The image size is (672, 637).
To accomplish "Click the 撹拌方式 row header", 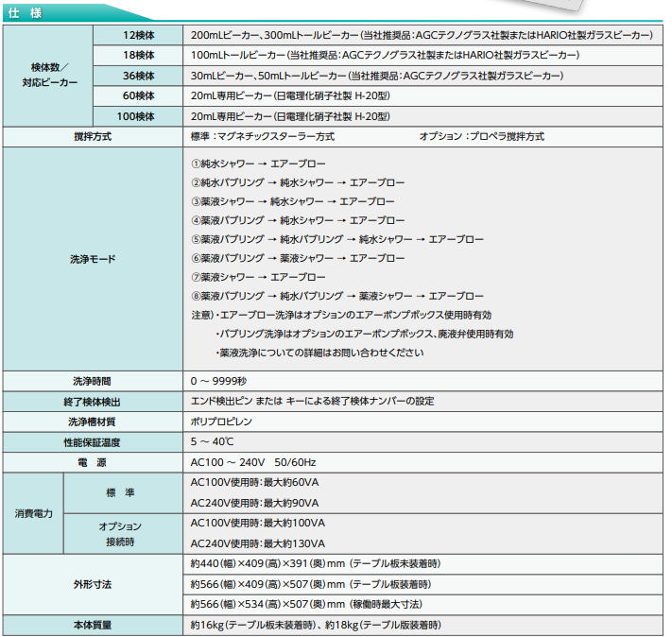I will tap(93, 137).
